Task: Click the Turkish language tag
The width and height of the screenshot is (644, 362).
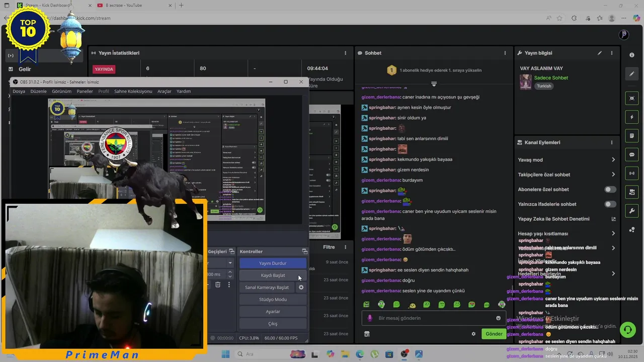Action: tap(544, 86)
